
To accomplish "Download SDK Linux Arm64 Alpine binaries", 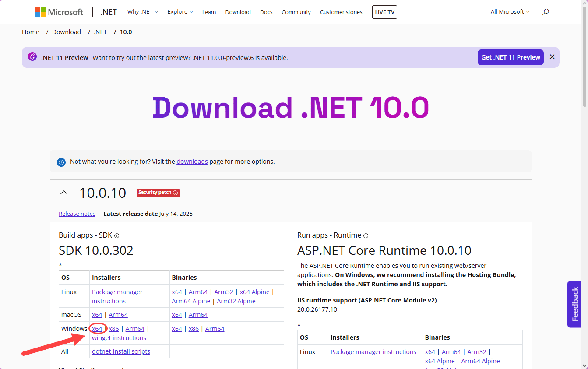I will (x=191, y=301).
